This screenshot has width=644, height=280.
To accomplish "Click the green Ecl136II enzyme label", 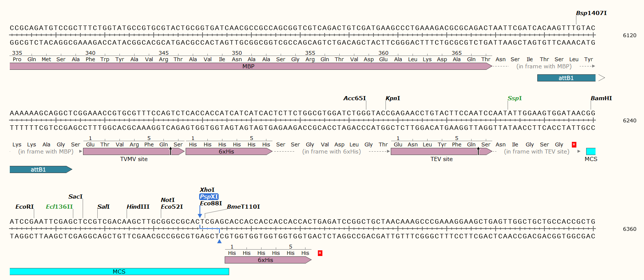I will (59, 207).
